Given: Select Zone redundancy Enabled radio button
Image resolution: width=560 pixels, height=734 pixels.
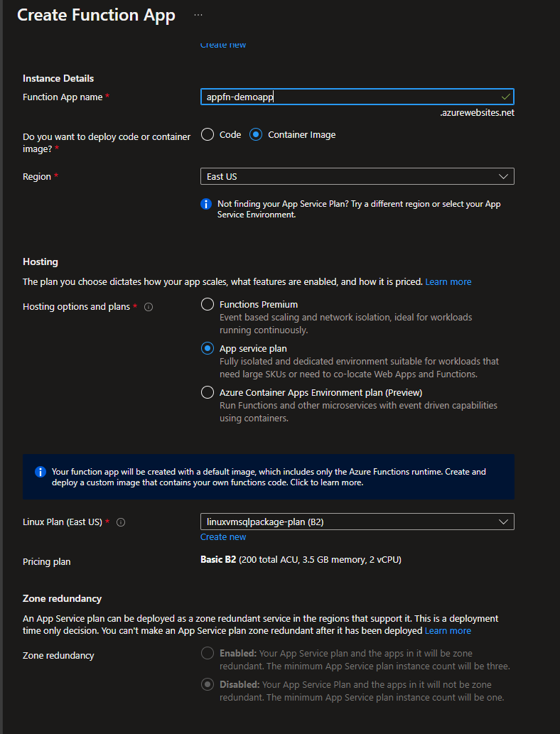Looking at the screenshot, I should point(208,653).
